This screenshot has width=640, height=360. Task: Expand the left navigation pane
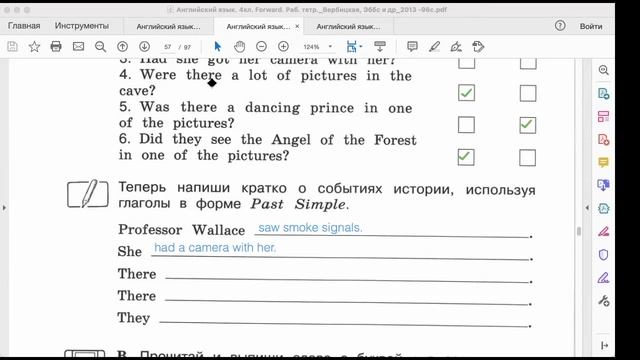pyautogui.click(x=4, y=208)
